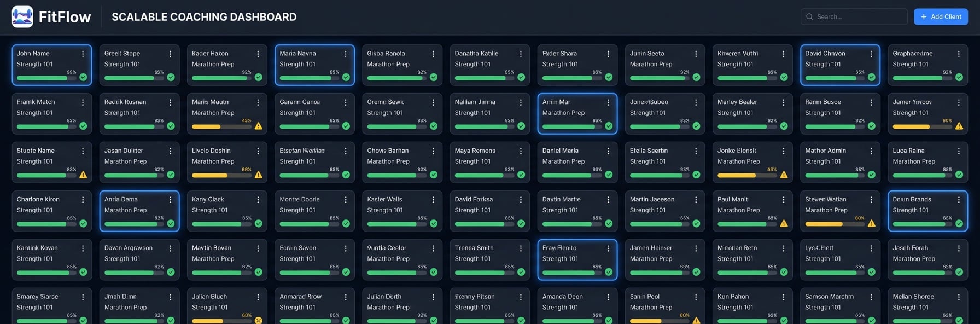Click into the Search input field

point(859,17)
